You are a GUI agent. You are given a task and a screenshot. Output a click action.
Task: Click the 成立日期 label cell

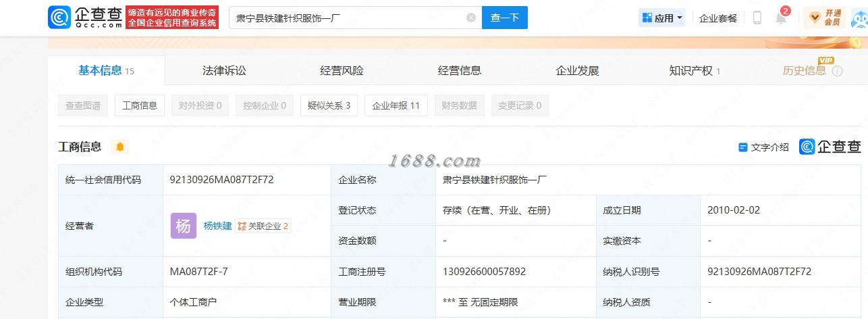point(648,210)
